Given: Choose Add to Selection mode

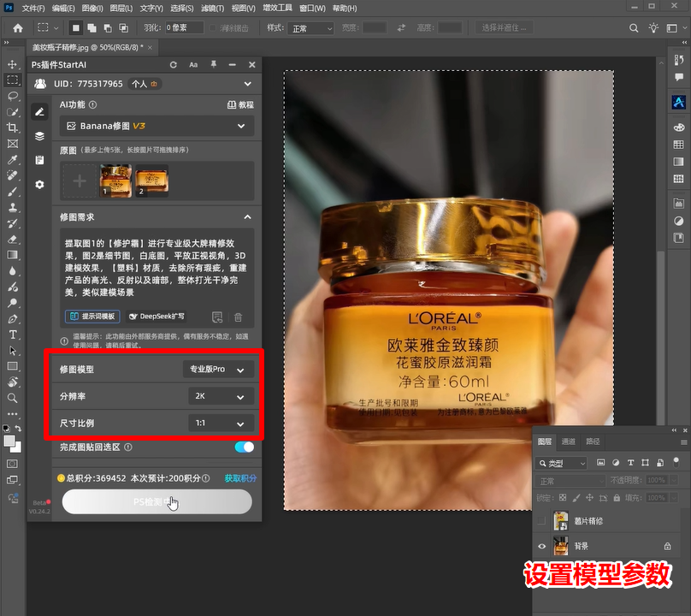Looking at the screenshot, I should click(92, 28).
